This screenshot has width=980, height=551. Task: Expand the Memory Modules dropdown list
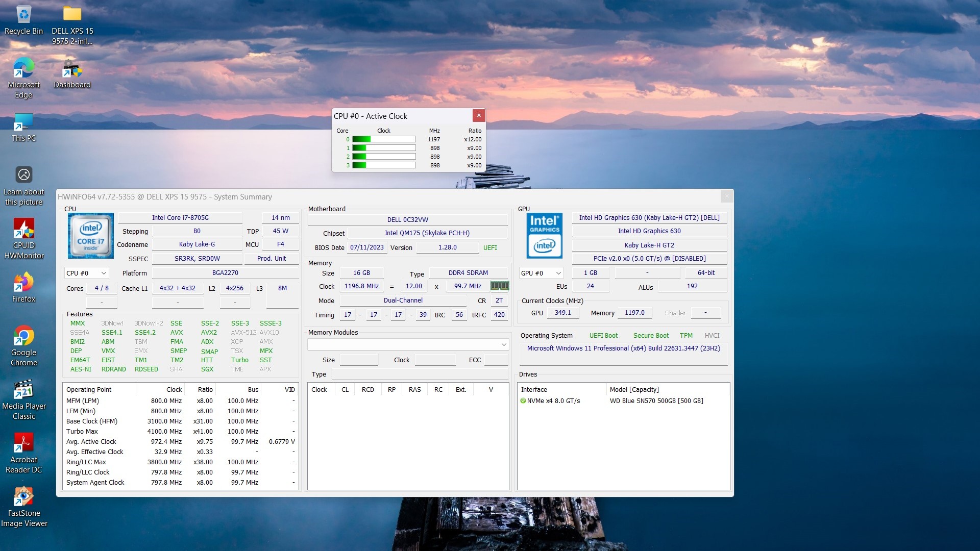coord(408,344)
